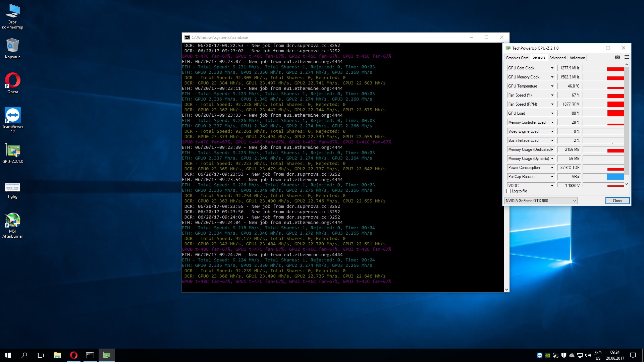
Task: Click the GPU-Z screenshot camera icon
Action: tap(617, 57)
